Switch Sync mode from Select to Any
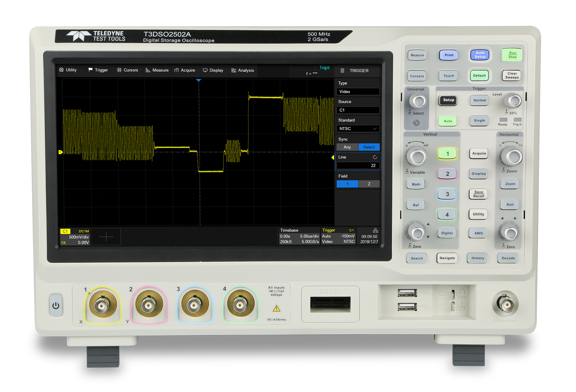 pyautogui.click(x=347, y=147)
